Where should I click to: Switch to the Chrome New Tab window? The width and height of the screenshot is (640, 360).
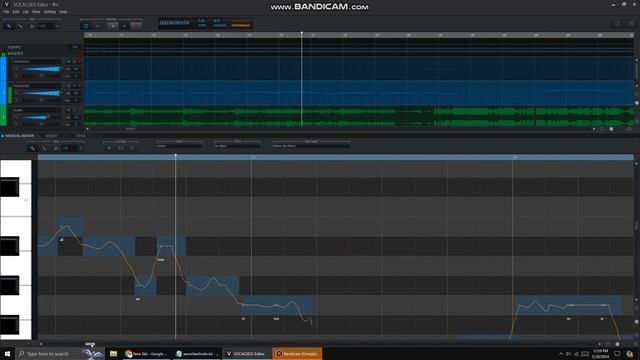[146, 353]
